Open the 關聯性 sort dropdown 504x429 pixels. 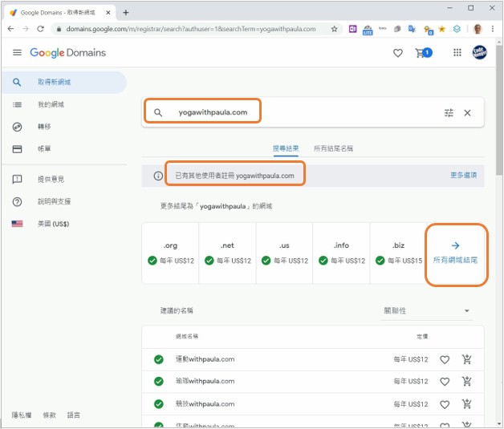[x=426, y=311]
